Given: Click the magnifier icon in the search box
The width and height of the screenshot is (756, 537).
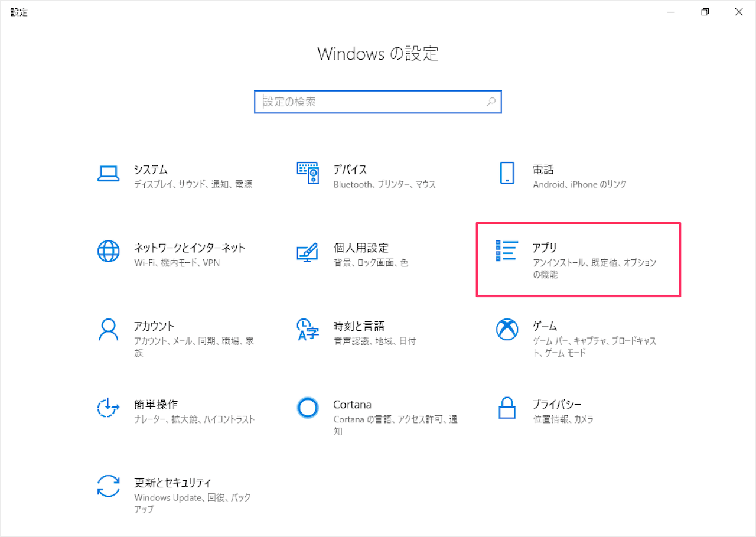Looking at the screenshot, I should point(491,102).
